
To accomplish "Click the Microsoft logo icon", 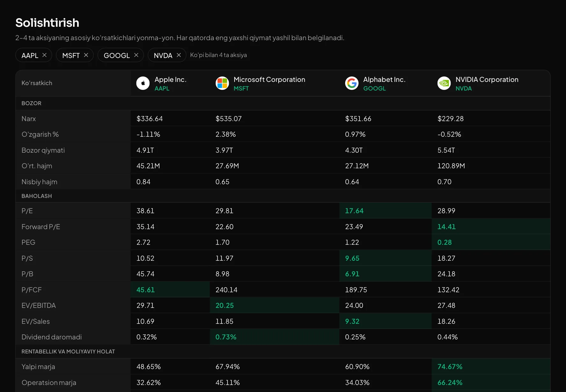I will coord(222,83).
